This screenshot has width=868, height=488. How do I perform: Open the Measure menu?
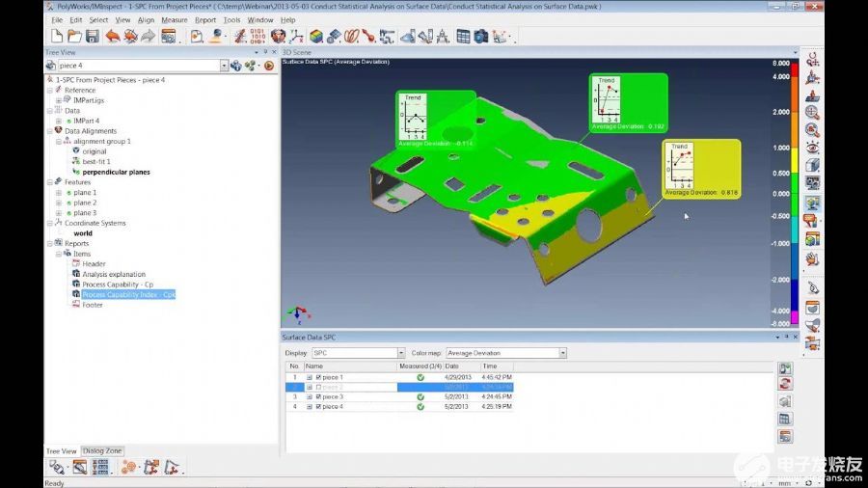[x=175, y=20]
